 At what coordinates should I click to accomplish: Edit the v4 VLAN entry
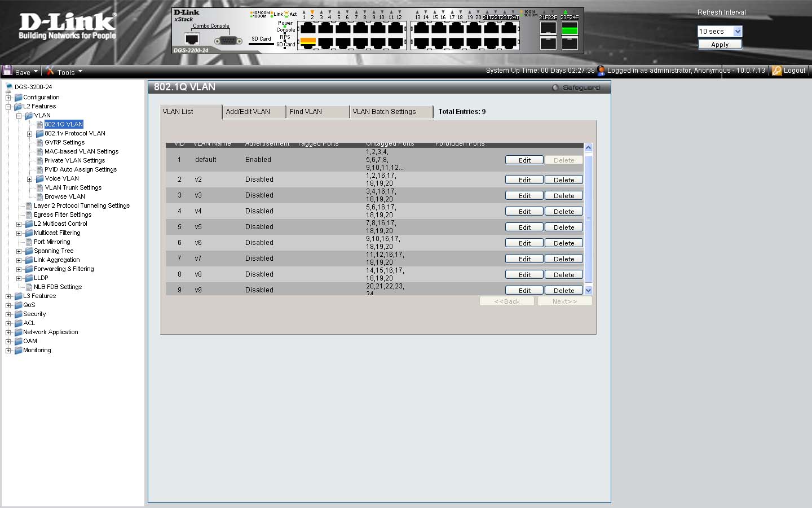(524, 212)
